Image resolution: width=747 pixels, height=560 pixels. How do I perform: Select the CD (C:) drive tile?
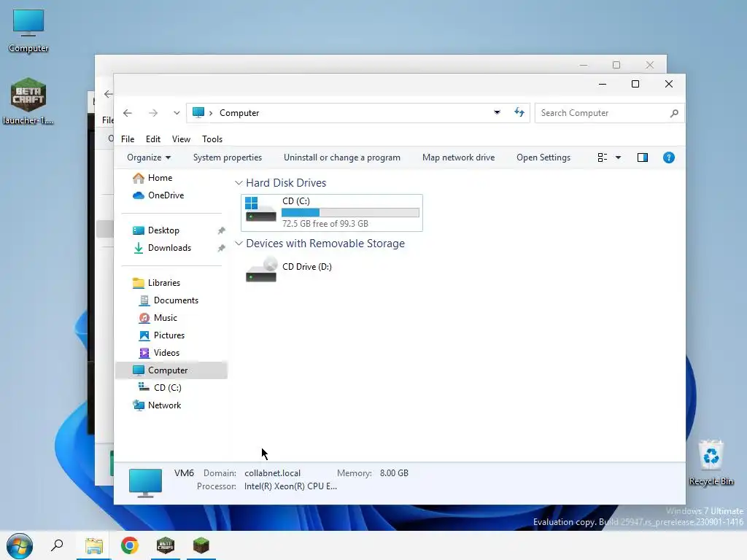click(x=332, y=212)
